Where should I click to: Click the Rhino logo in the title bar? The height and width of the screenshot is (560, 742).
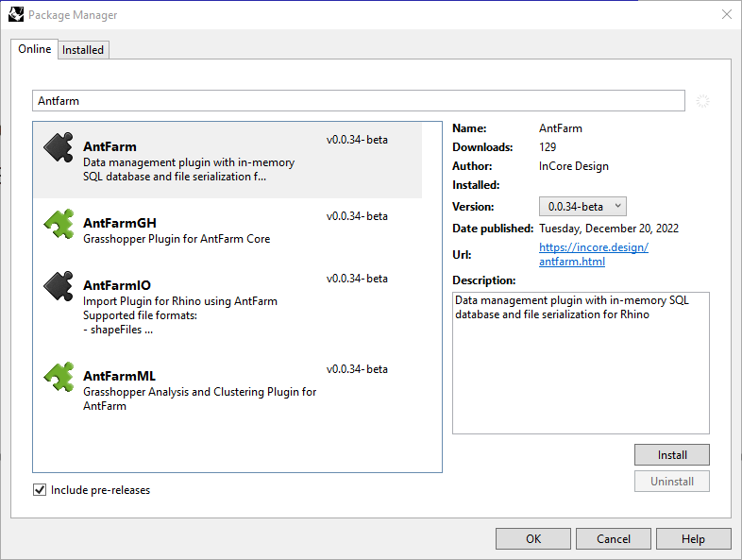pos(16,14)
